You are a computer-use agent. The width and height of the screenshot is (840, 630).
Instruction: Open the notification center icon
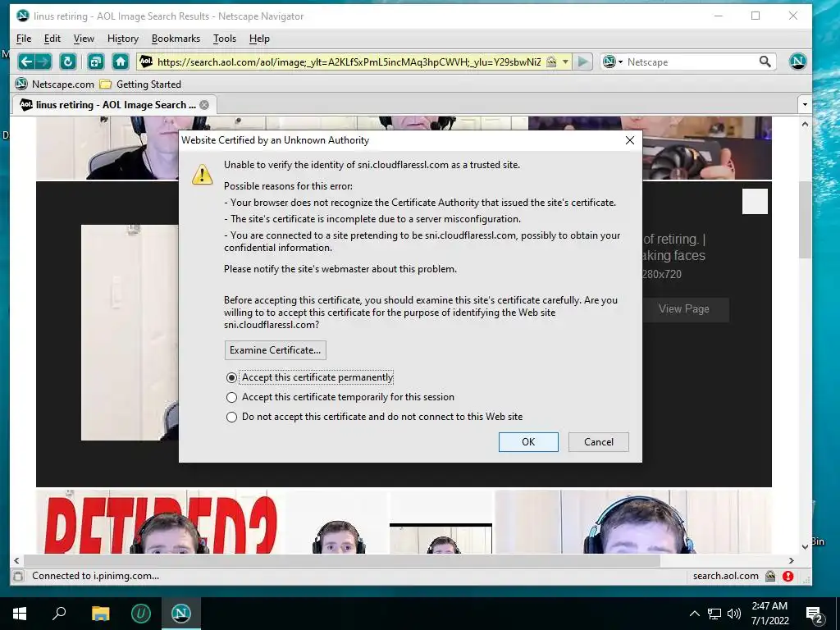click(x=815, y=614)
